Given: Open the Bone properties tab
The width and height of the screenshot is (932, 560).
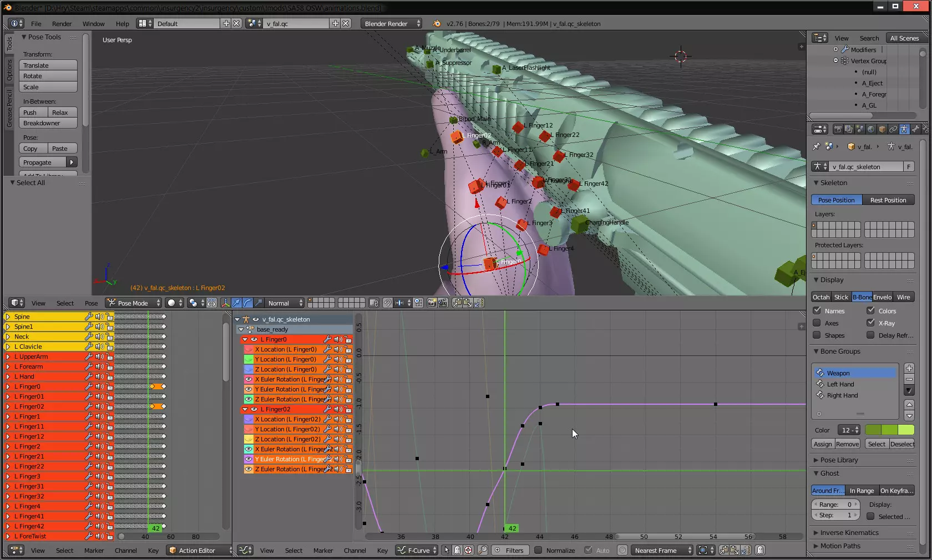Looking at the screenshot, I should [x=915, y=129].
